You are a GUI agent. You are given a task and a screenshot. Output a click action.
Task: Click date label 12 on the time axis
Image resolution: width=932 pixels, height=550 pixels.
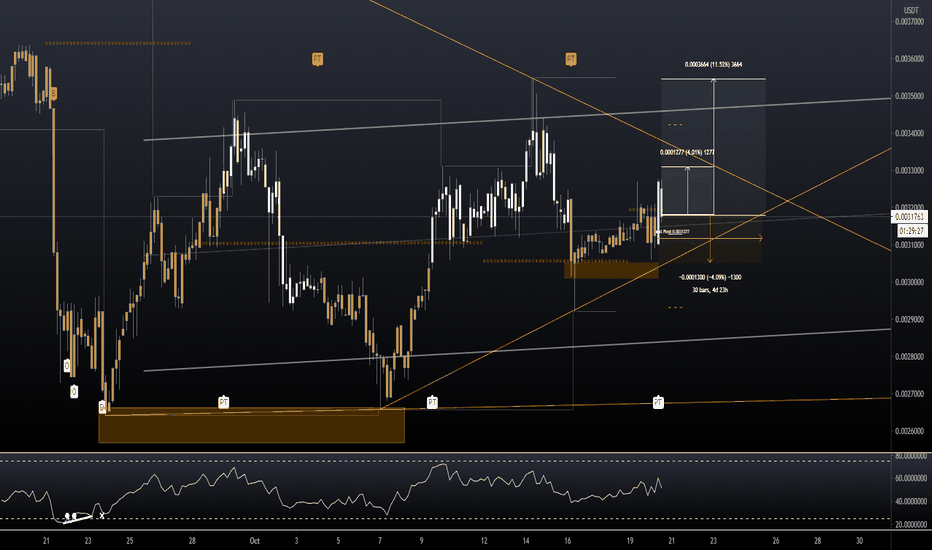point(484,541)
